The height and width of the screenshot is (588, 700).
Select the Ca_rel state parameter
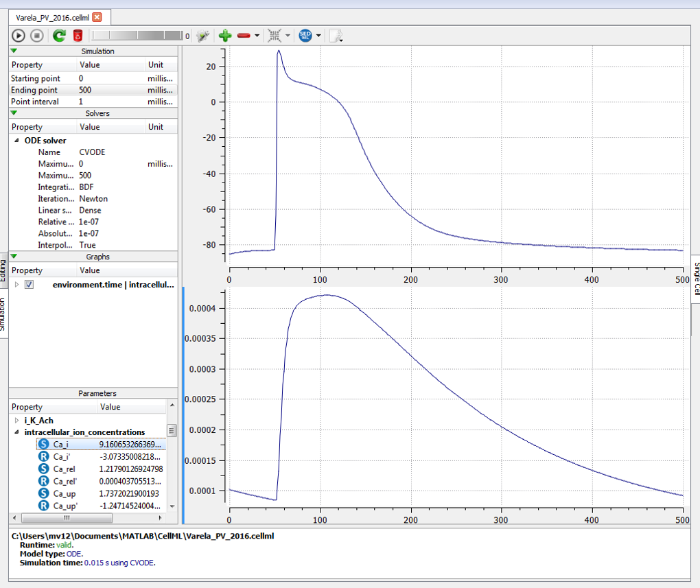tap(63, 469)
